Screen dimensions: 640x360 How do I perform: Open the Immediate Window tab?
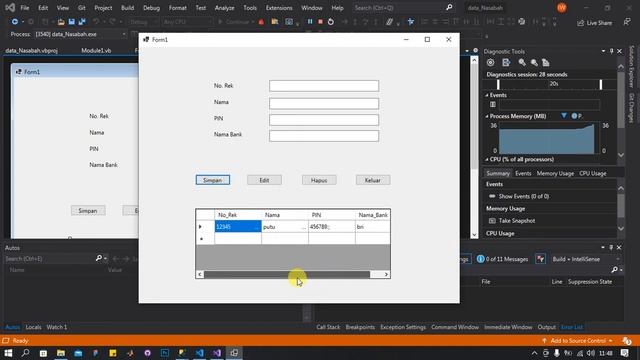click(508, 327)
